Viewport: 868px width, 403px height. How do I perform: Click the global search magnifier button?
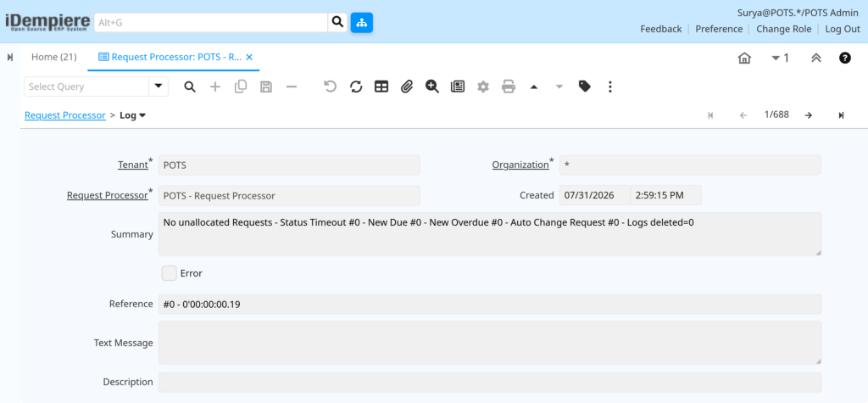(x=337, y=22)
